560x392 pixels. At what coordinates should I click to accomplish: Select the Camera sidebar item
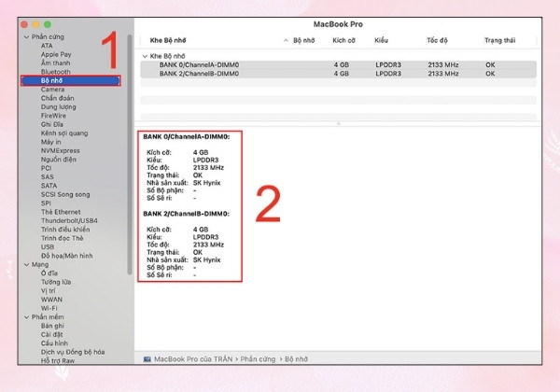tap(52, 90)
